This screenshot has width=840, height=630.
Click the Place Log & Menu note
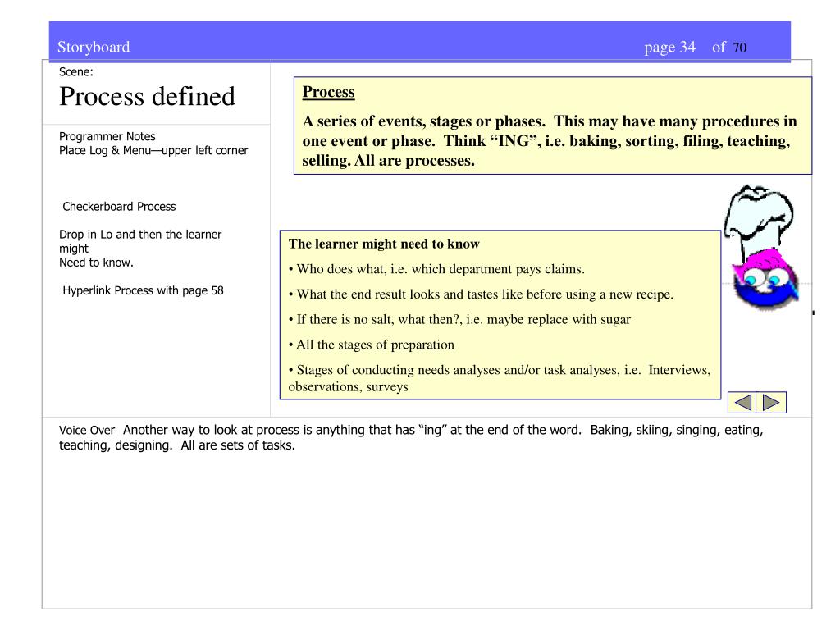click(x=153, y=151)
